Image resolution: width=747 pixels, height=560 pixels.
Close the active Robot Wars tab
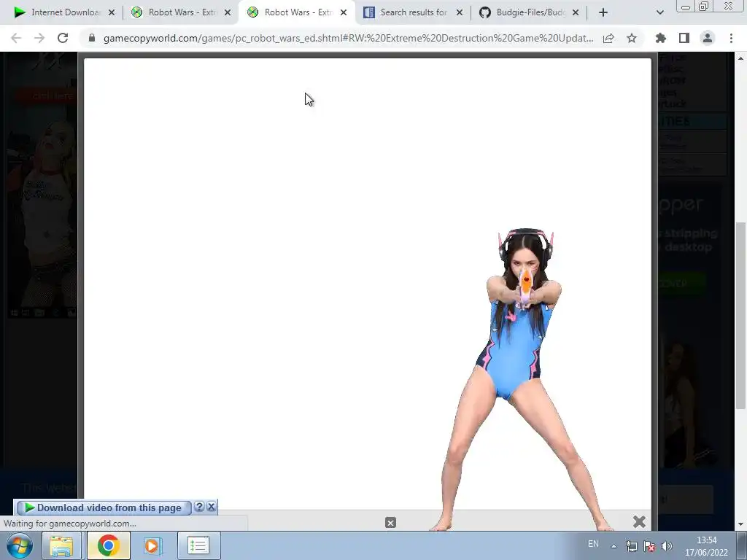pos(344,12)
